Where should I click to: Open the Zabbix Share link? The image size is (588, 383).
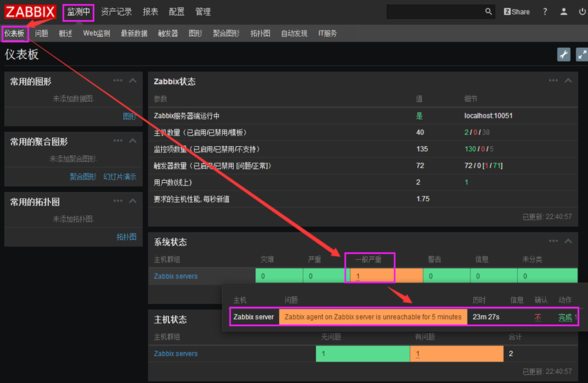click(x=516, y=12)
